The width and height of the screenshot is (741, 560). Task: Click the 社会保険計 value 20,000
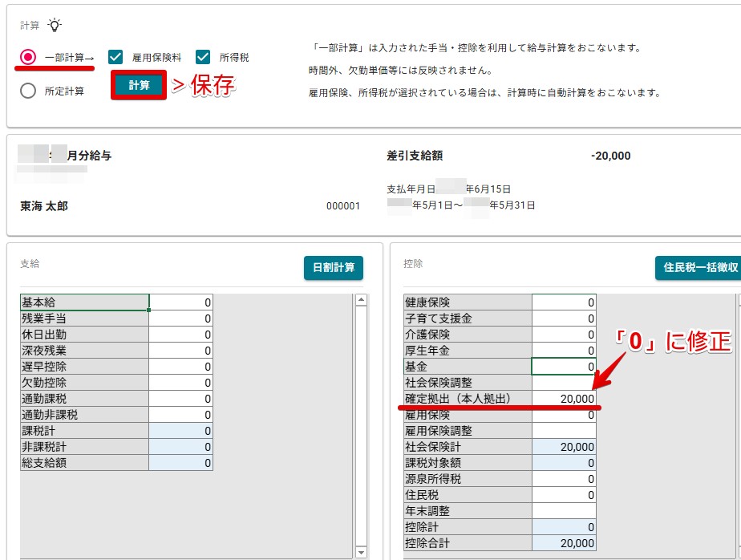click(565, 447)
